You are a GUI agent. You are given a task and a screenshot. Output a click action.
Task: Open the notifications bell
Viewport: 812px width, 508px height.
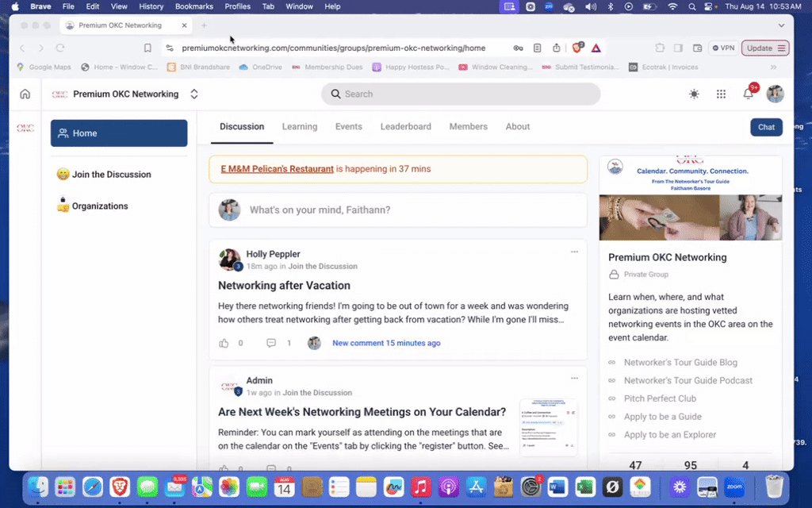pyautogui.click(x=748, y=94)
